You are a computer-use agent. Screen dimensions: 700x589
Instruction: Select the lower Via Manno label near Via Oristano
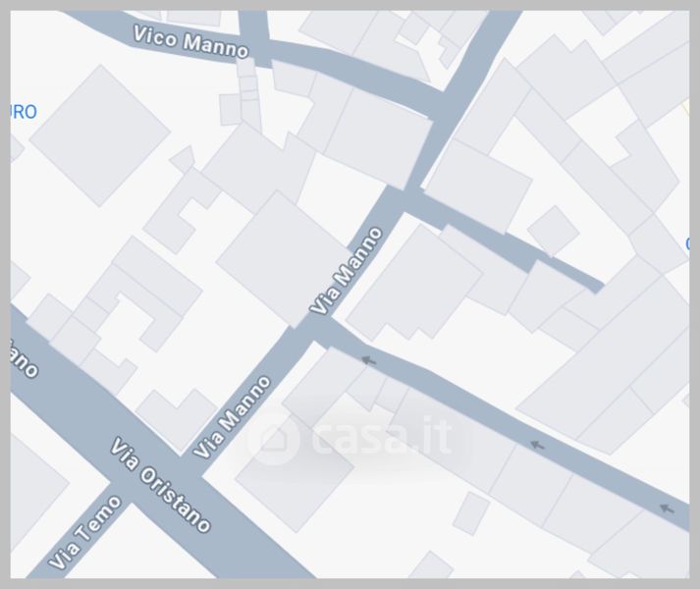click(232, 417)
